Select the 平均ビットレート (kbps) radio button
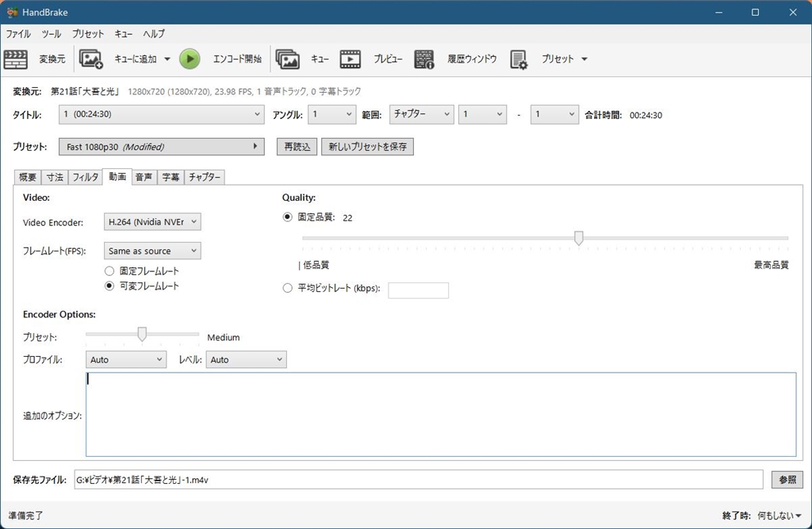Image resolution: width=812 pixels, height=529 pixels. pos(287,288)
